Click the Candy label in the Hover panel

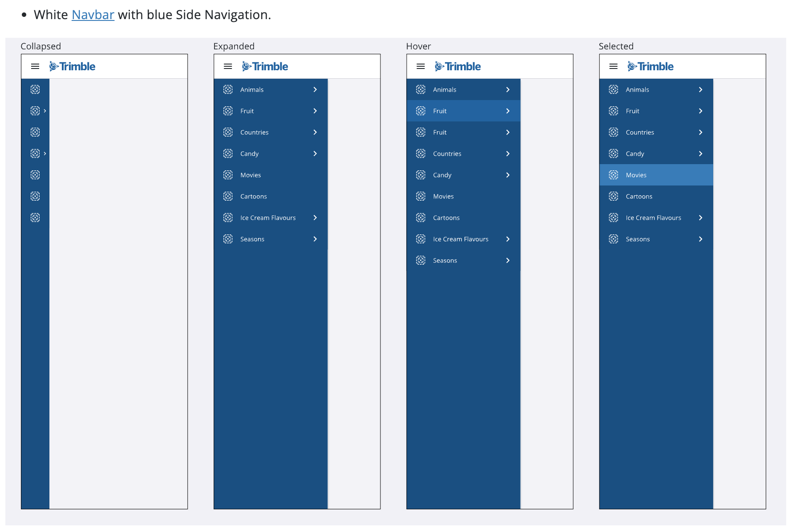(x=442, y=175)
